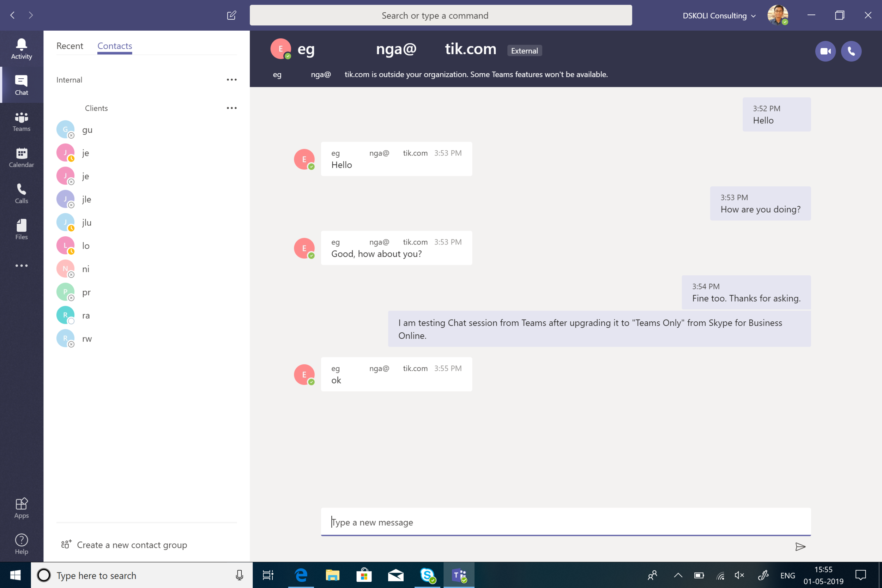Image resolution: width=882 pixels, height=588 pixels.
Task: Select contact jlu in Clients
Action: (x=147, y=222)
